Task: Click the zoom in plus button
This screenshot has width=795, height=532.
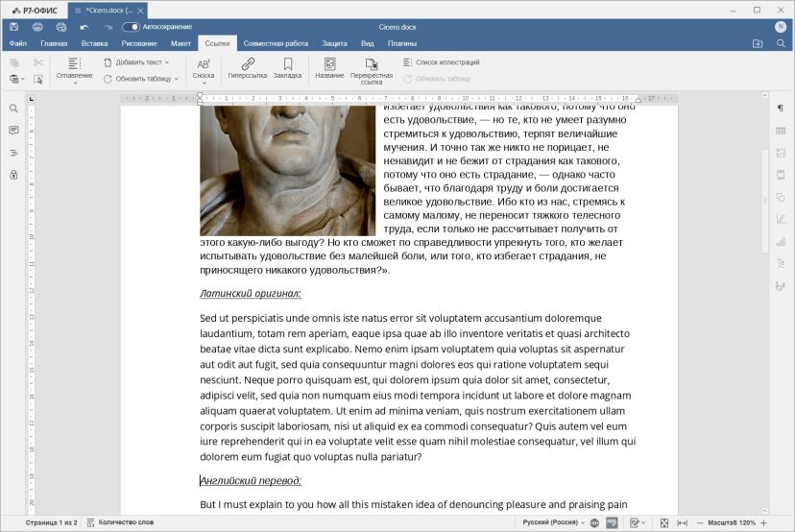Action: 764,522
